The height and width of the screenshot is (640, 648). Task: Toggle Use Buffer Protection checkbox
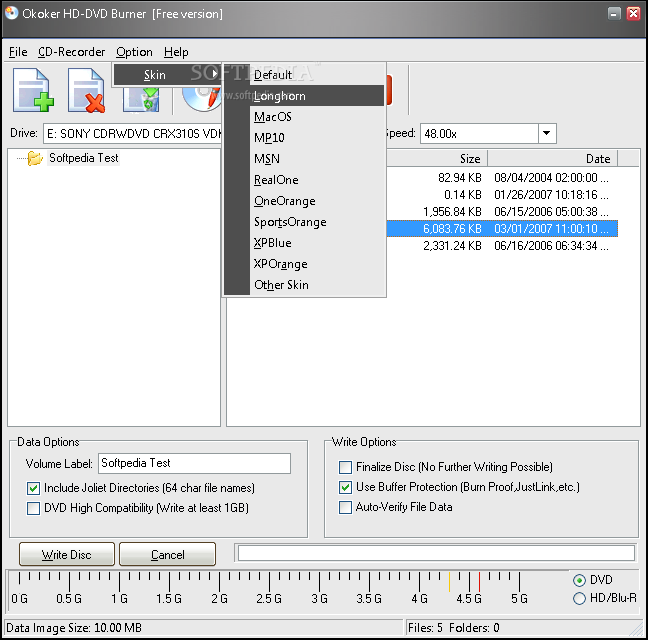pyautogui.click(x=345, y=488)
